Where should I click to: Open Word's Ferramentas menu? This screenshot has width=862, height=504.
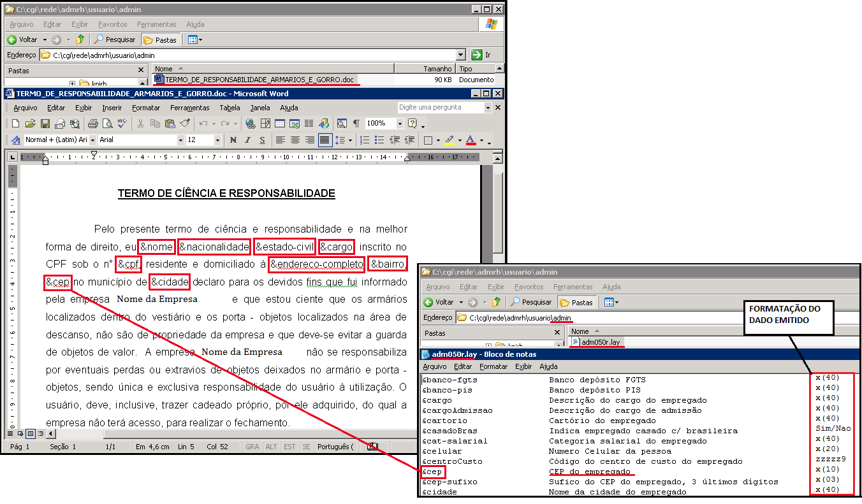(x=190, y=108)
